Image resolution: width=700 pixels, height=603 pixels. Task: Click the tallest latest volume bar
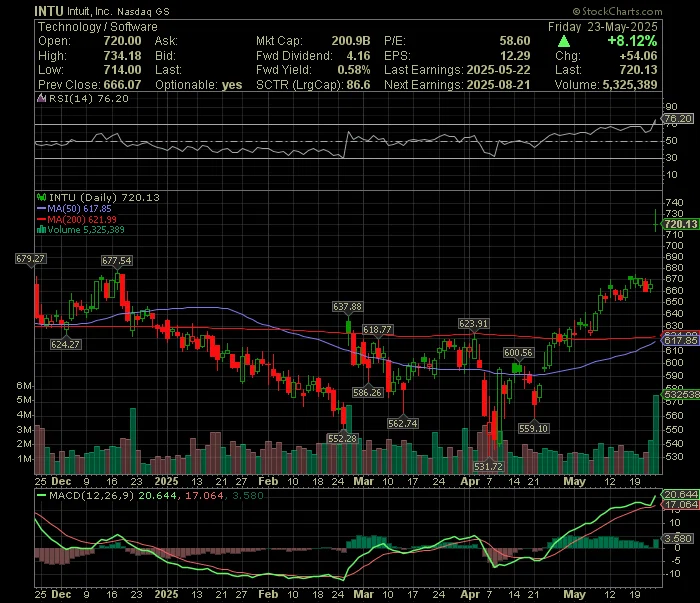point(656,434)
